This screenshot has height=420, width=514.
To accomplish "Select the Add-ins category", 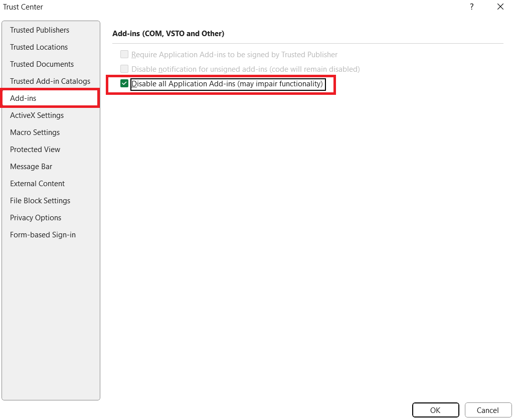I will point(51,98).
